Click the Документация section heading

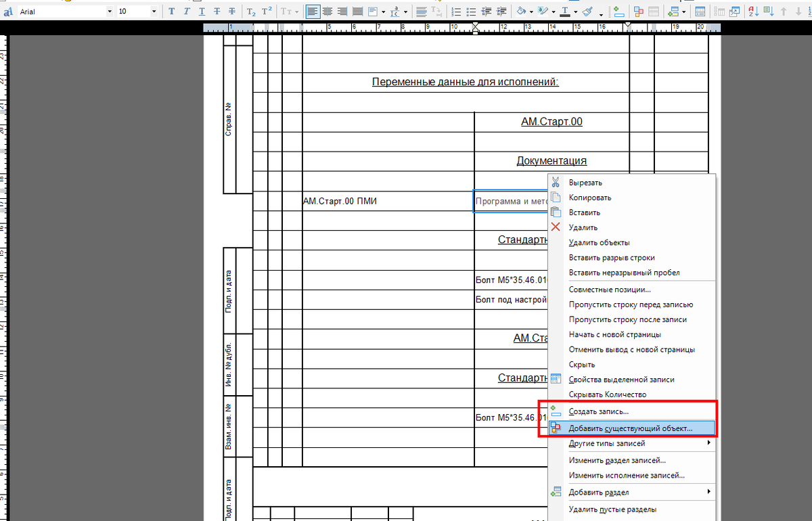point(551,161)
